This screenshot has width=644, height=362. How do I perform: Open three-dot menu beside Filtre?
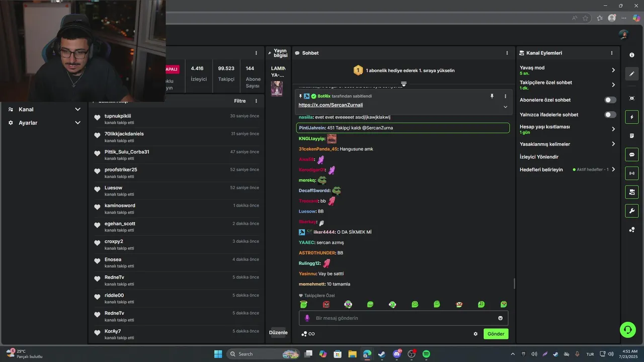(256, 101)
